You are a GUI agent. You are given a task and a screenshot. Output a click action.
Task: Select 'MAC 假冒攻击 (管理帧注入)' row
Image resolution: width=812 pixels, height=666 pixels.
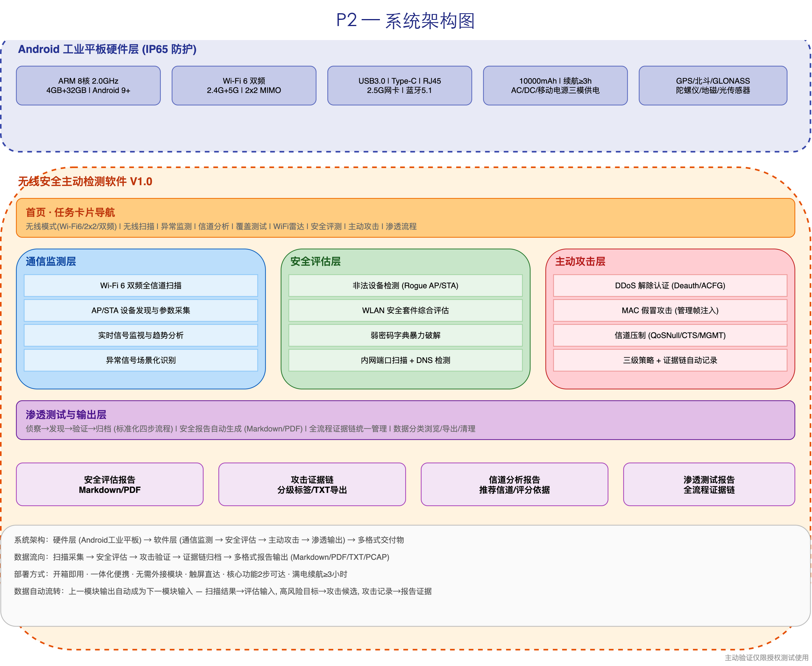coord(670,310)
